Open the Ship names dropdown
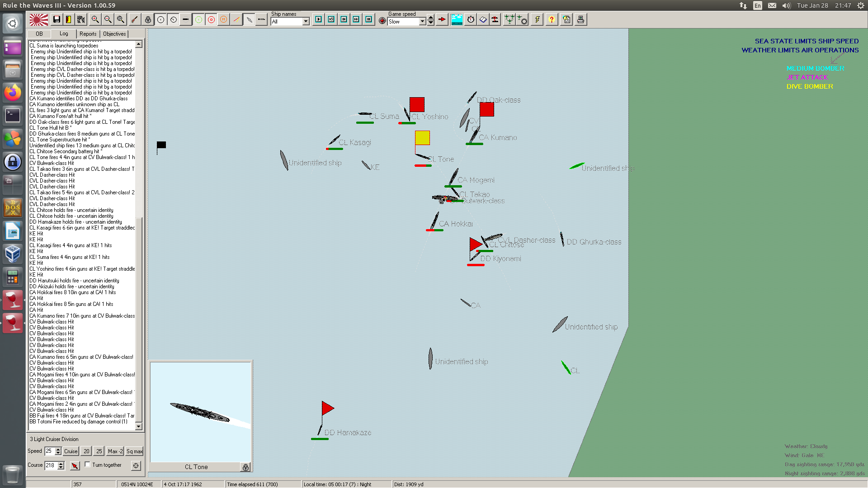Image resolution: width=868 pixels, height=488 pixels. (306, 21)
